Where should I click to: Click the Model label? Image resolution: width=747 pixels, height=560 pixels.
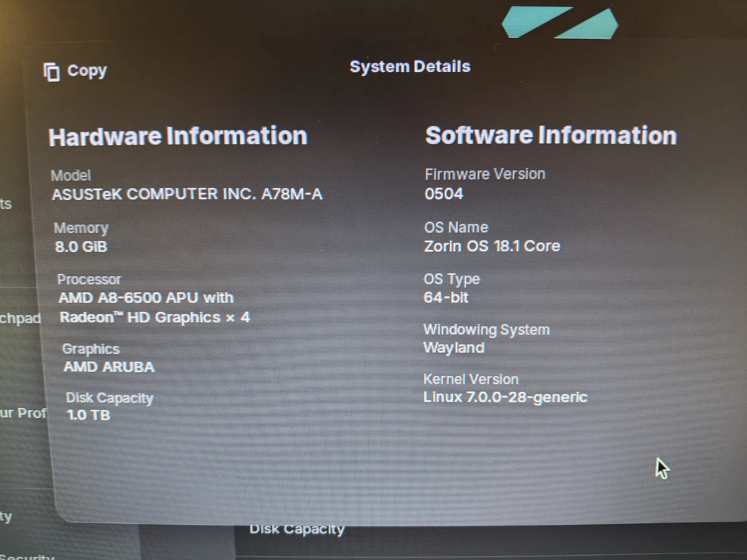tap(71, 175)
